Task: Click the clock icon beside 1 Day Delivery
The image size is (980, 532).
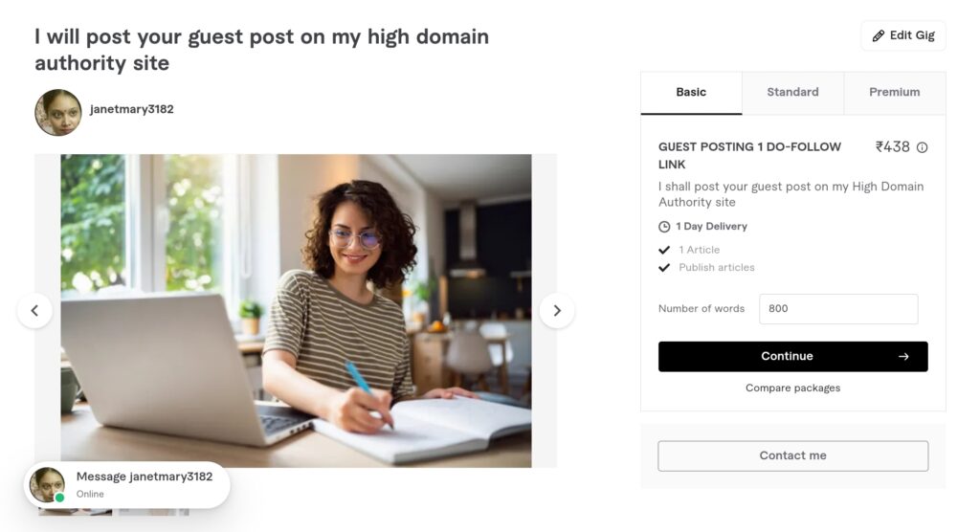Action: click(x=664, y=227)
